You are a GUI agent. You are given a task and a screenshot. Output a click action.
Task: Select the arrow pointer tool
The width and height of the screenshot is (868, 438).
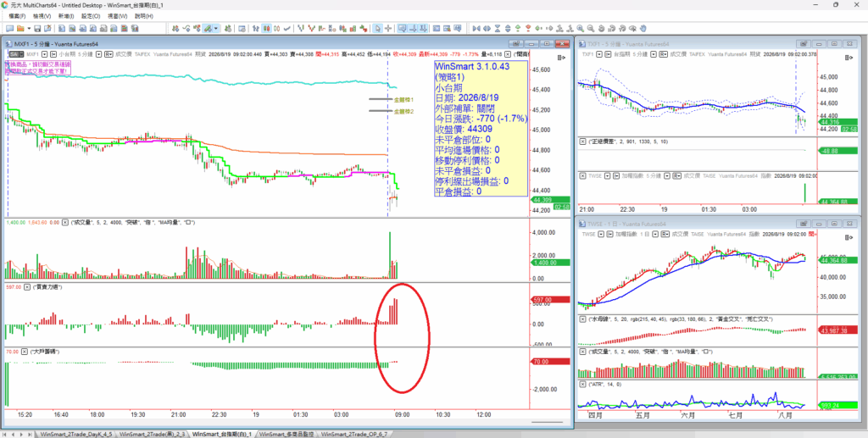(377, 28)
